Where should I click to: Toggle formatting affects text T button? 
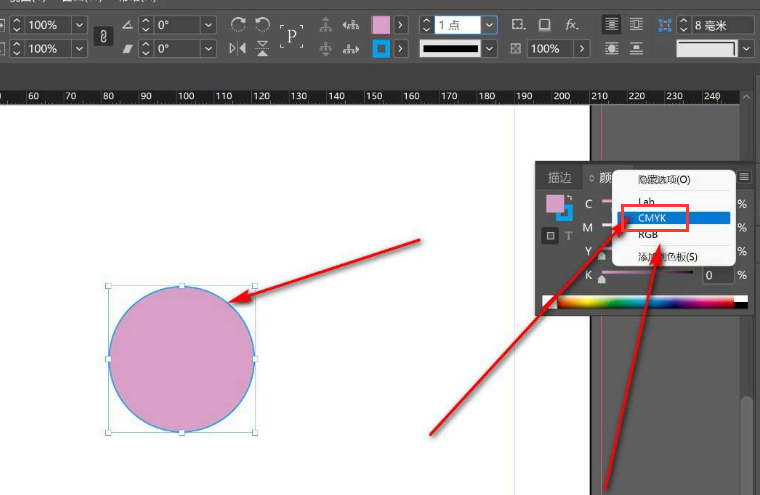point(568,236)
